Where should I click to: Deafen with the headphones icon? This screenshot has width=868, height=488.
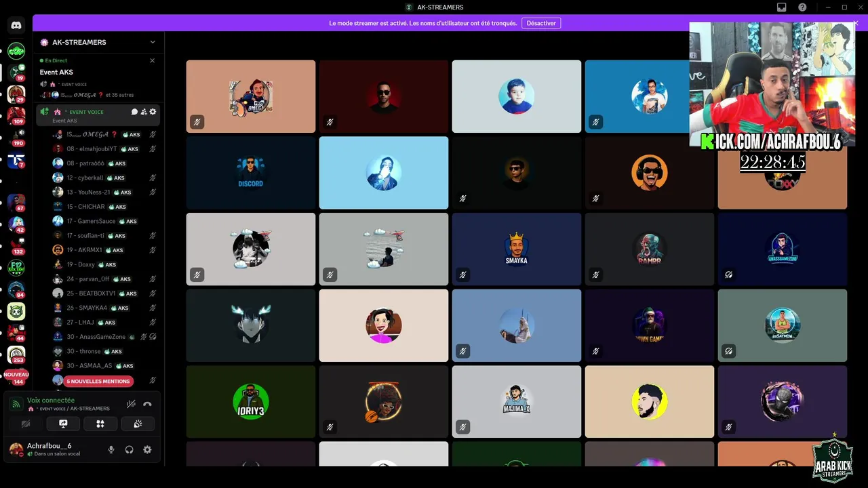pyautogui.click(x=129, y=449)
